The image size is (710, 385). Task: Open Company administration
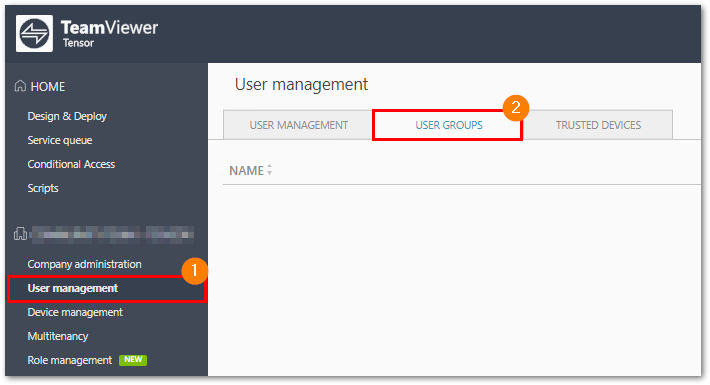pos(84,264)
